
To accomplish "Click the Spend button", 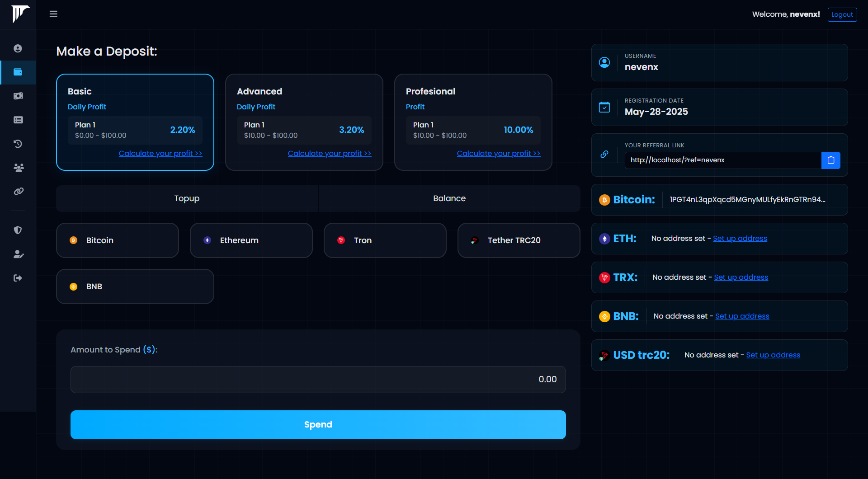I will [318, 425].
